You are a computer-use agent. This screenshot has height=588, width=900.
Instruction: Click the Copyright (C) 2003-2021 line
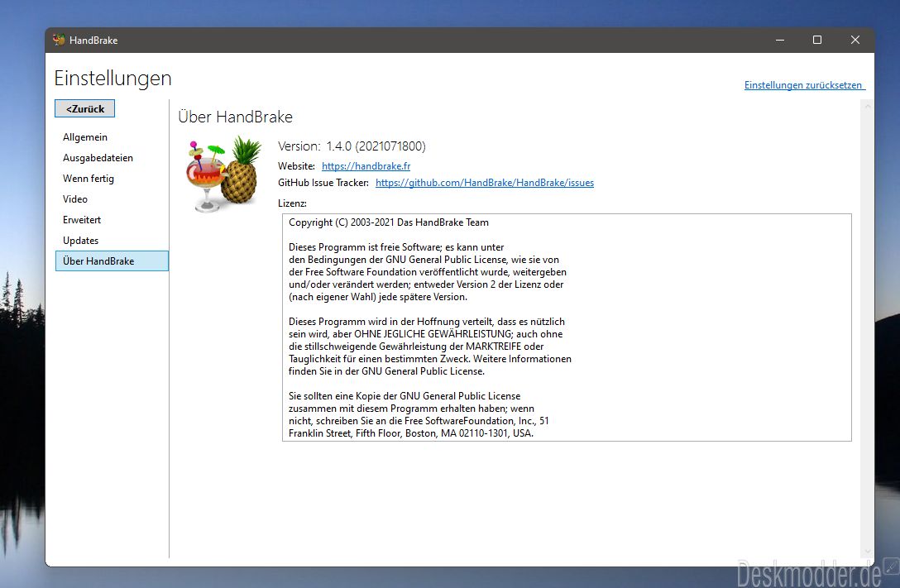point(389,222)
